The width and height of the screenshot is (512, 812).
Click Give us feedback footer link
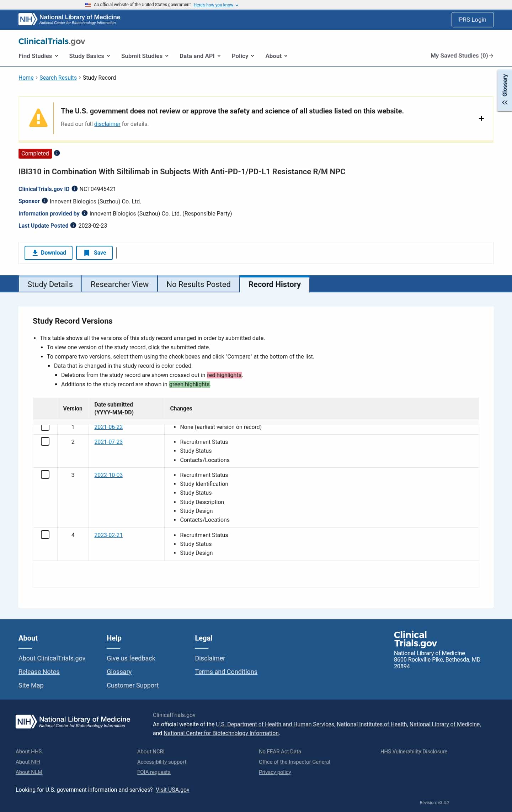point(131,658)
